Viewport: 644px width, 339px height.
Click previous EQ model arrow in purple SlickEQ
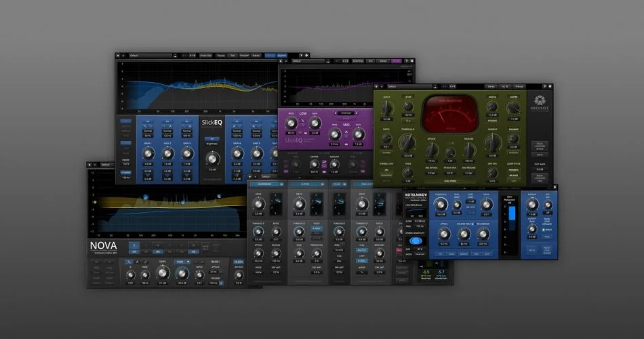click(x=335, y=113)
